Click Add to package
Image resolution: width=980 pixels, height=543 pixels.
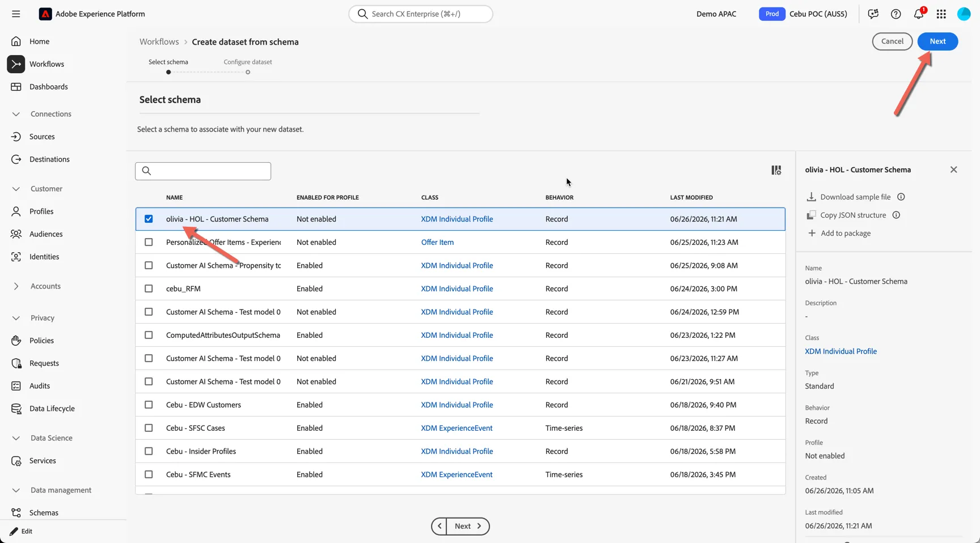(839, 233)
